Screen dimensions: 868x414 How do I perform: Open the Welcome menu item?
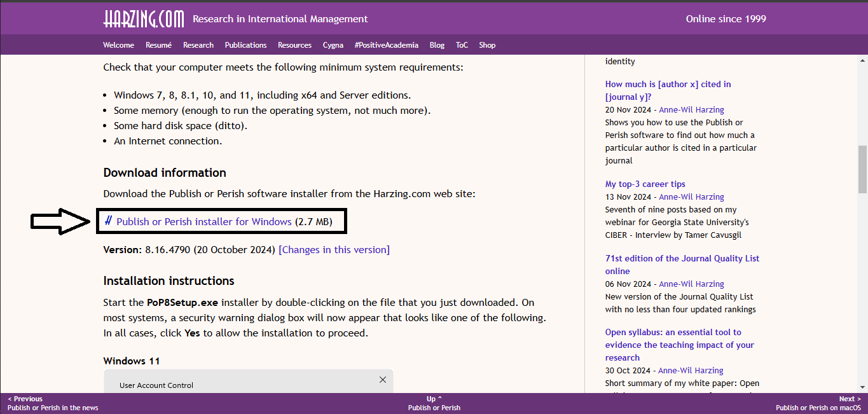118,45
